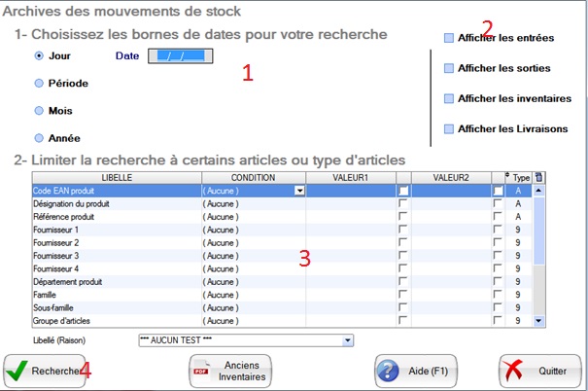Tick the Afficher les sorties checkbox
The image size is (588, 391).
click(448, 69)
